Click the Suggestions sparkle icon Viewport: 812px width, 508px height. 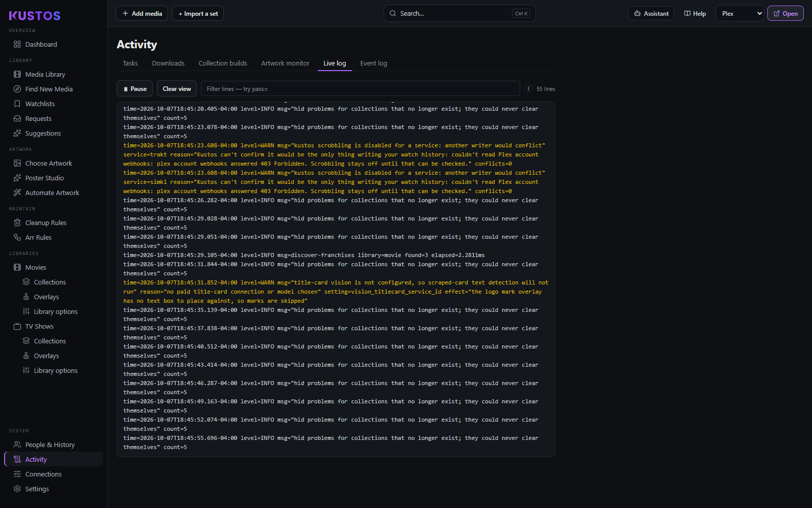pyautogui.click(x=17, y=133)
